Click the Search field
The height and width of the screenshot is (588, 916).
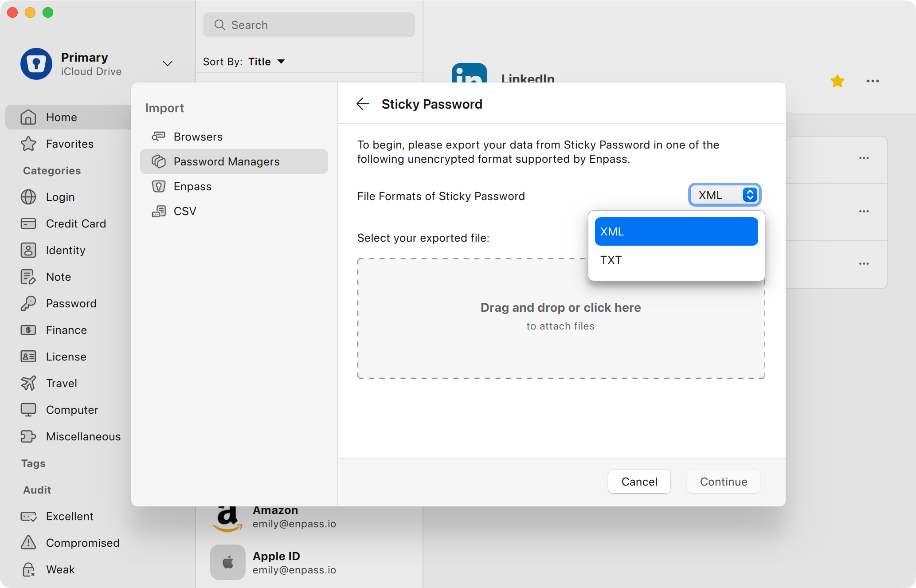point(309,25)
